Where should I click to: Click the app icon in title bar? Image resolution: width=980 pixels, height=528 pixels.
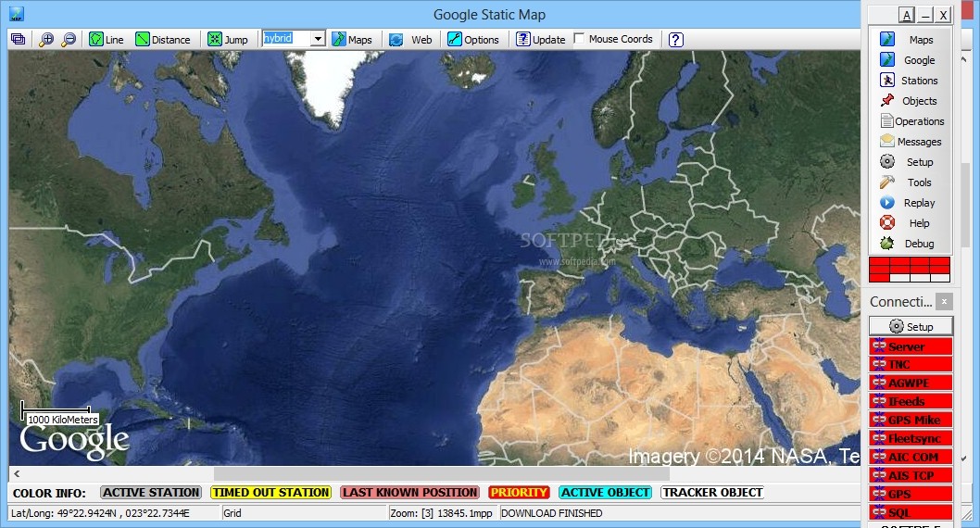[17, 14]
